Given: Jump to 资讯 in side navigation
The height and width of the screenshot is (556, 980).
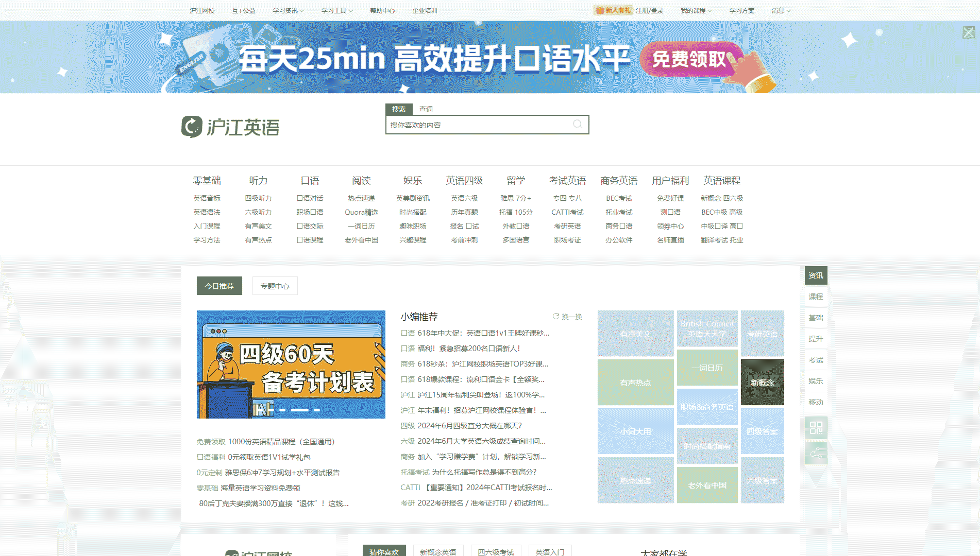Looking at the screenshot, I should point(816,275).
